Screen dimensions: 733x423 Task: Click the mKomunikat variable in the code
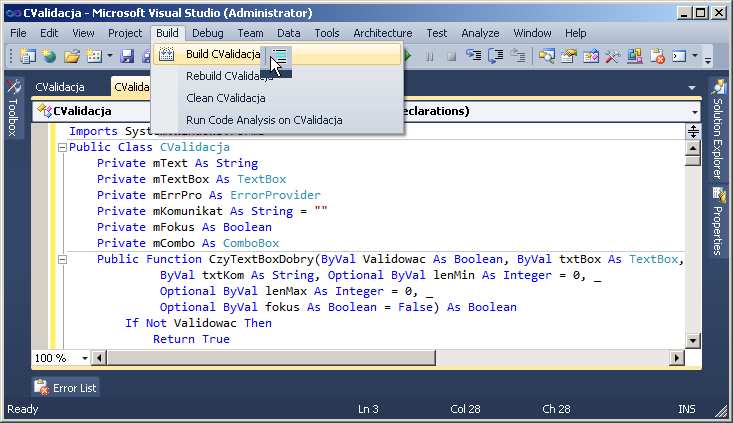tap(187, 211)
